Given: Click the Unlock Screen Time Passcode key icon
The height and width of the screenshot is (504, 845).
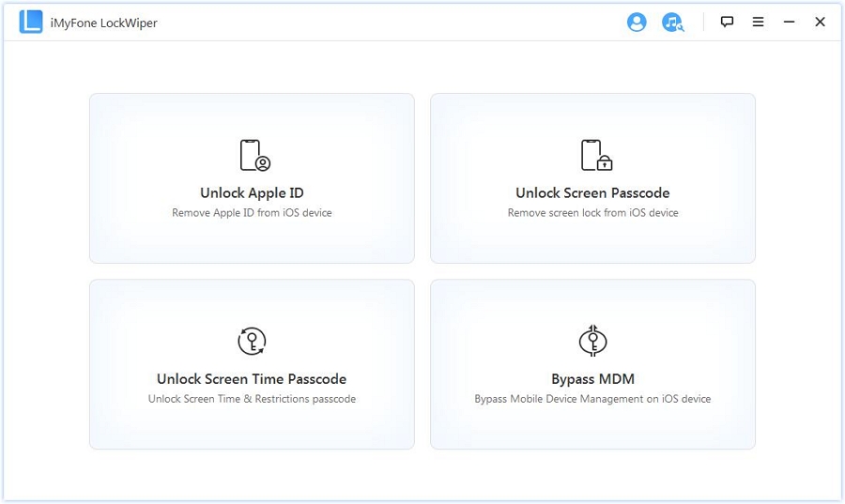Looking at the screenshot, I should tap(252, 341).
